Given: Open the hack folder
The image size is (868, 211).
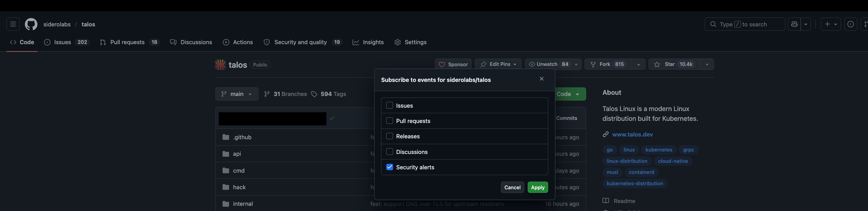Looking at the screenshot, I should click(x=239, y=187).
